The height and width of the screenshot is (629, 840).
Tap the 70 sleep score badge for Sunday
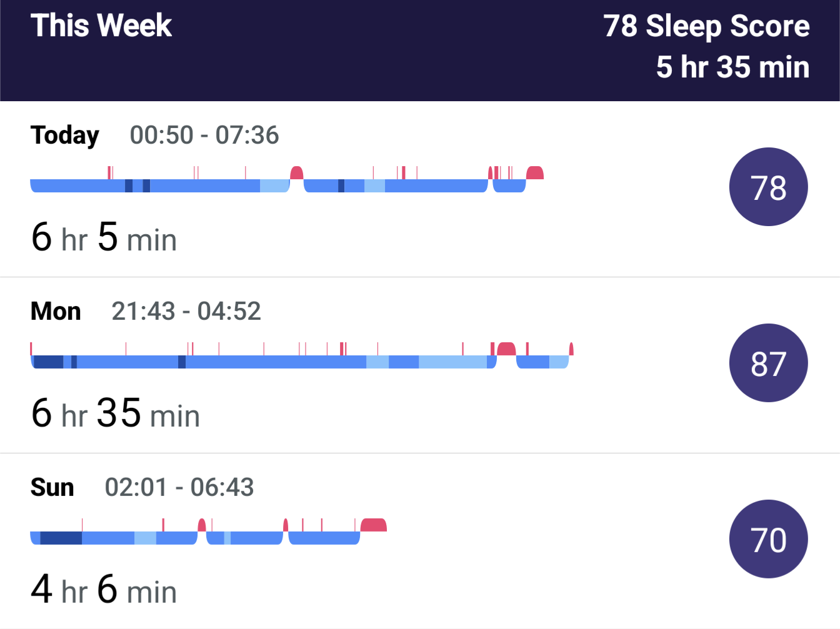[x=768, y=539]
